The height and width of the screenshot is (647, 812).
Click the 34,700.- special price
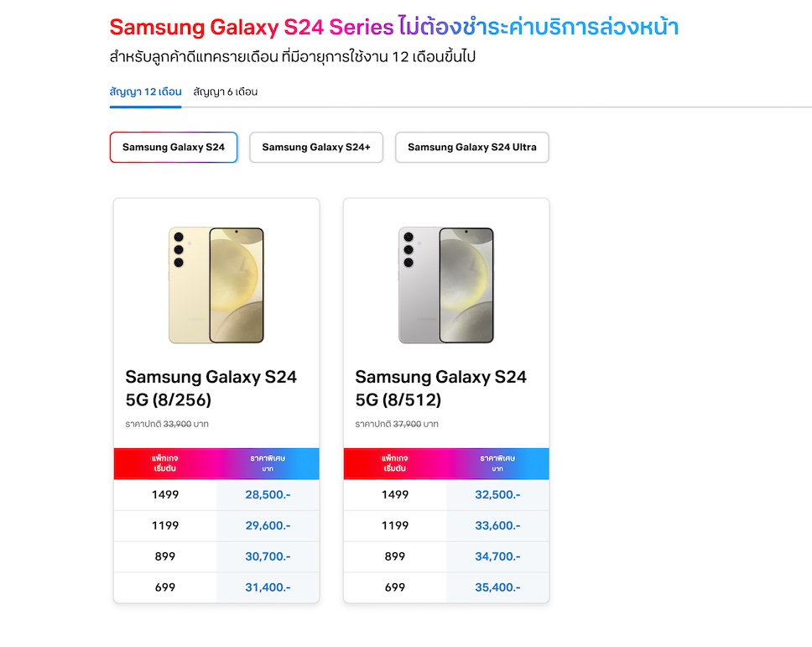[497, 556]
